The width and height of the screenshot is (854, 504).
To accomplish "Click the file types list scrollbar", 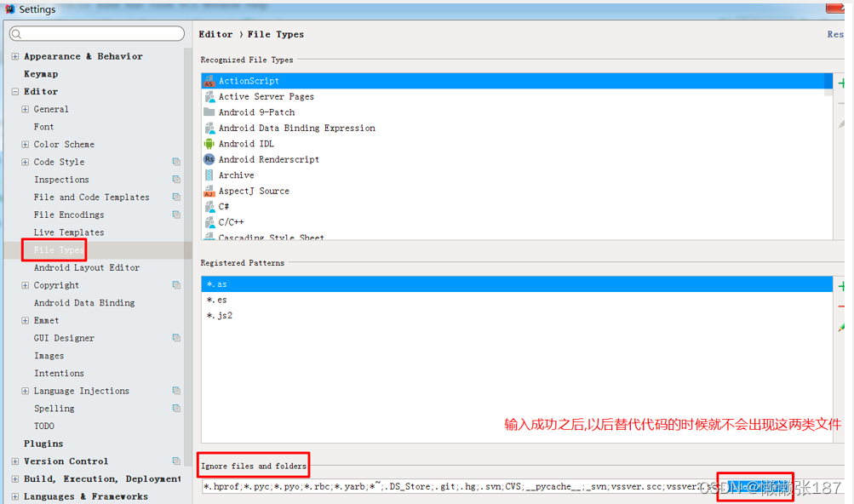I will tap(828, 85).
